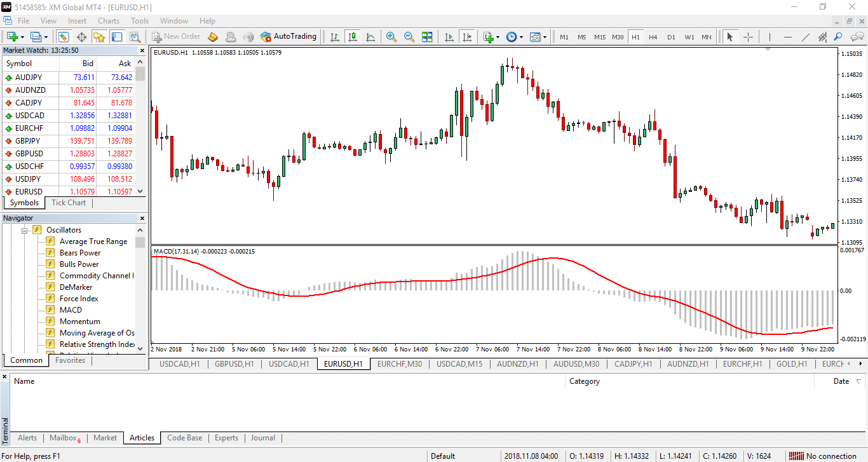Open the MetaEditor book icon
This screenshot has height=462, width=868.
tap(213, 37)
